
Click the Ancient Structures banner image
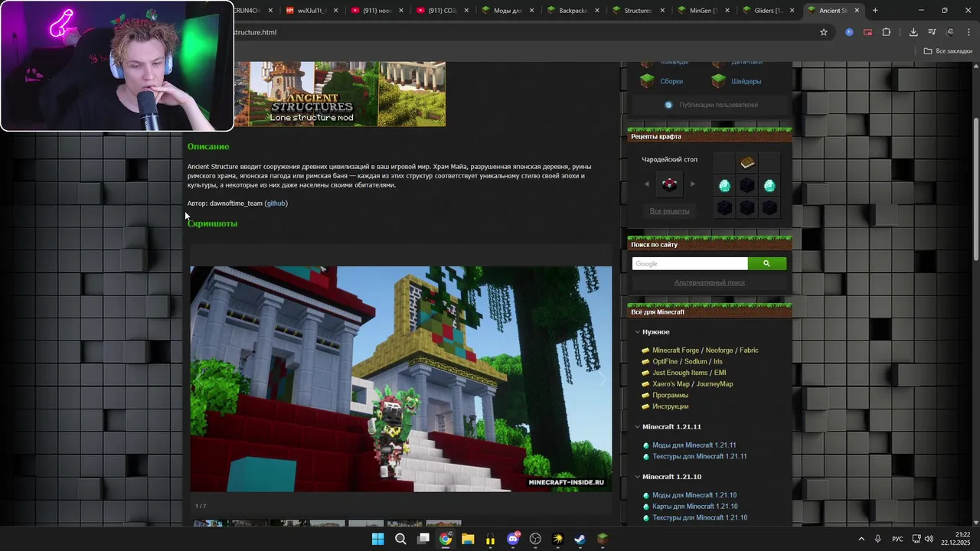pyautogui.click(x=339, y=93)
